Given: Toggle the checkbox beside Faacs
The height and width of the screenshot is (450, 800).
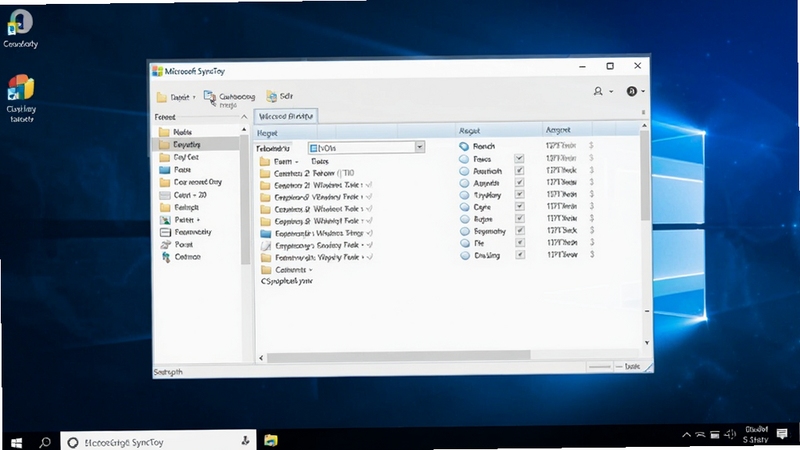Looking at the screenshot, I should click(519, 159).
